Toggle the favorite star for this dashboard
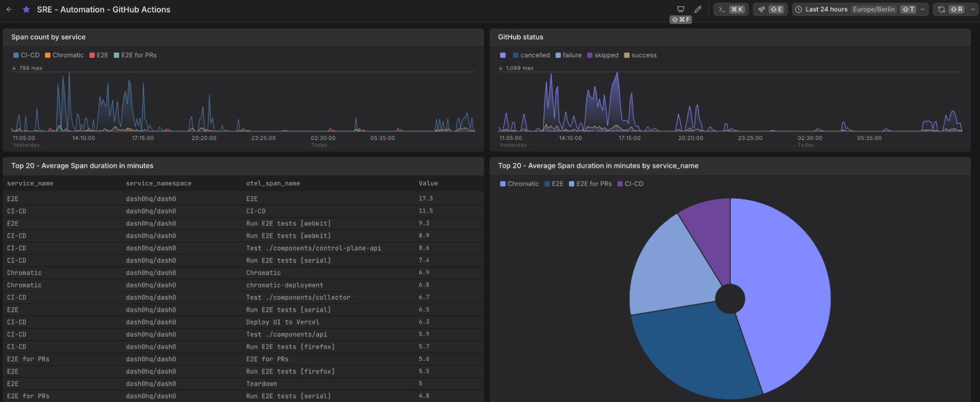The width and height of the screenshot is (980, 402). (x=26, y=9)
